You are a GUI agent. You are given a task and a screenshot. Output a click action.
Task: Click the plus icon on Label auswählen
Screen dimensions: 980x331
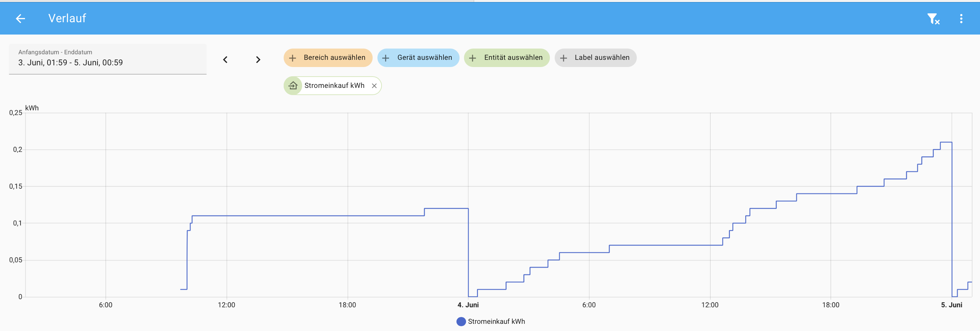[564, 58]
